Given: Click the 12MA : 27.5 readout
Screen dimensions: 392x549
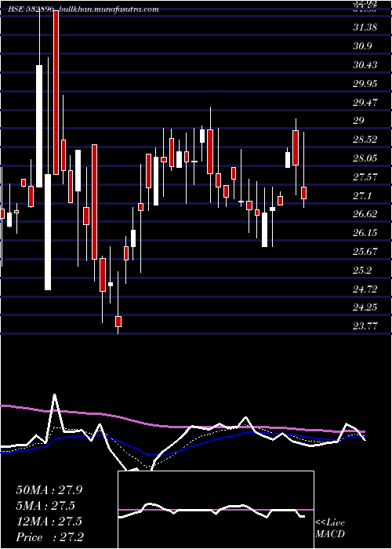Looking at the screenshot, I should tap(49, 522).
